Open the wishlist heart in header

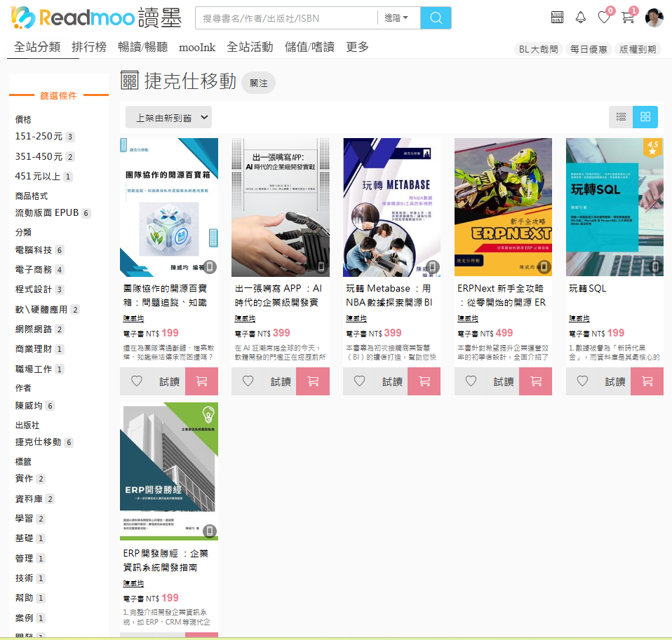(x=604, y=18)
